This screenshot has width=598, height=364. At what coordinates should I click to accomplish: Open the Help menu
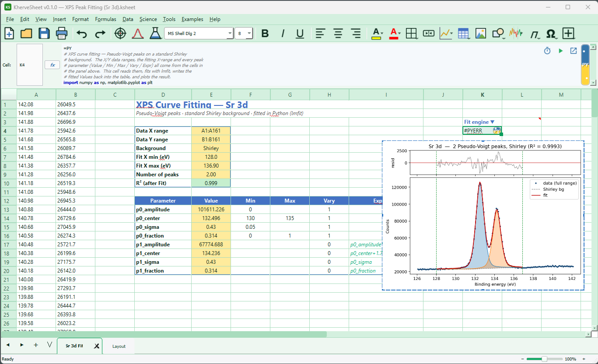(215, 19)
